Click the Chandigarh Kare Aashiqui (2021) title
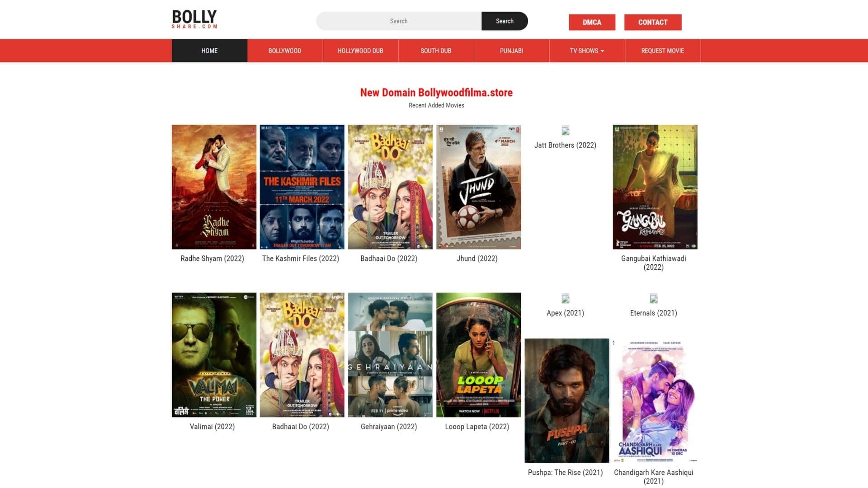Screen dimensions: 868x488 coord(654,477)
